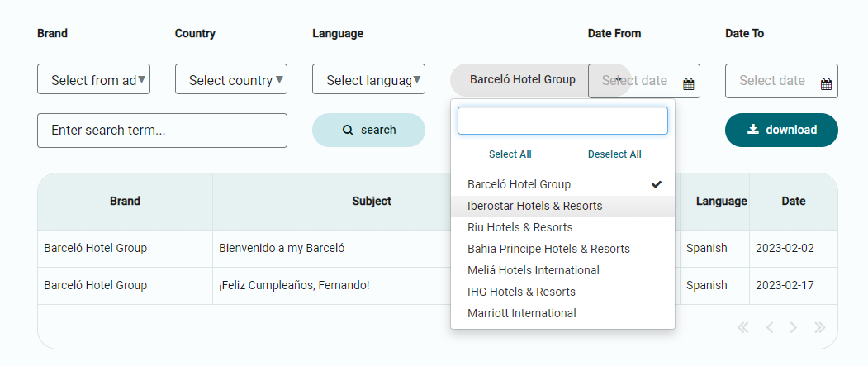
Task: Select Meliá Hotels International option
Action: tap(563, 270)
